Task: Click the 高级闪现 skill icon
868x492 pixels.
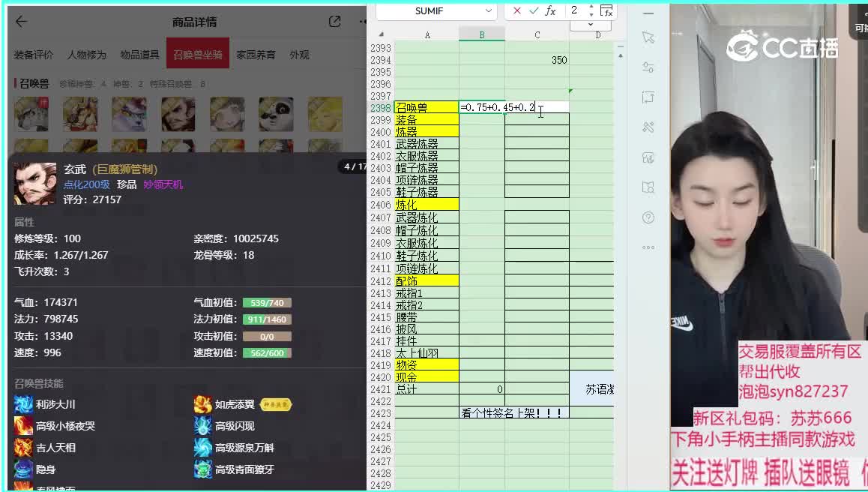Action: pyautogui.click(x=202, y=426)
